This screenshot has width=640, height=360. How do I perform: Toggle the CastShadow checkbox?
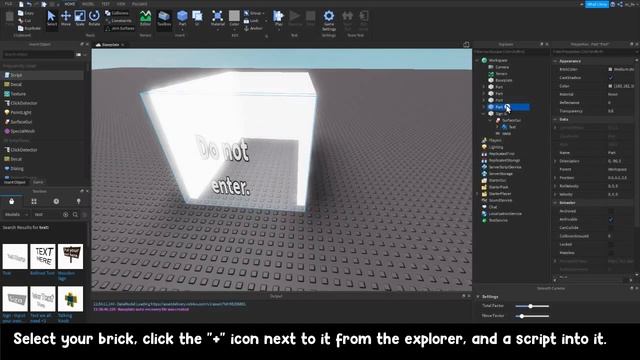[611, 78]
